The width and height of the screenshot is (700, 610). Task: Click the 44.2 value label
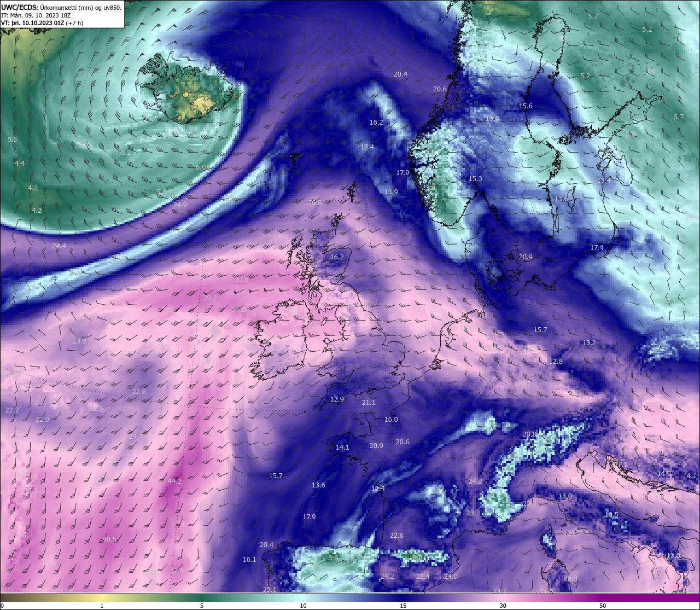tap(174, 481)
